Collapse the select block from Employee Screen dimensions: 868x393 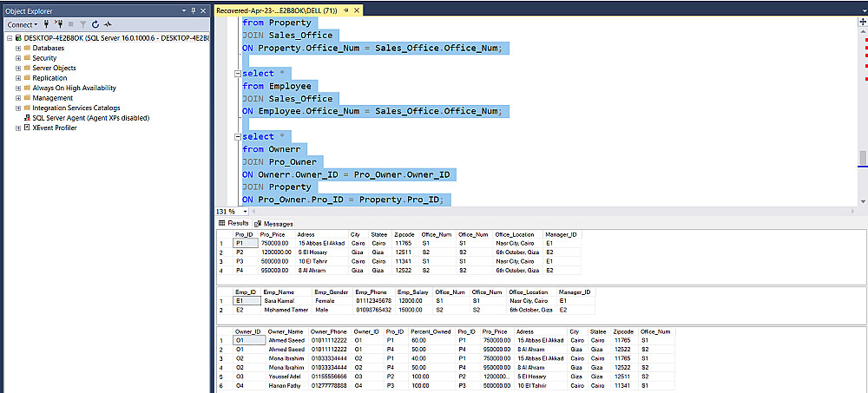tap(238, 74)
